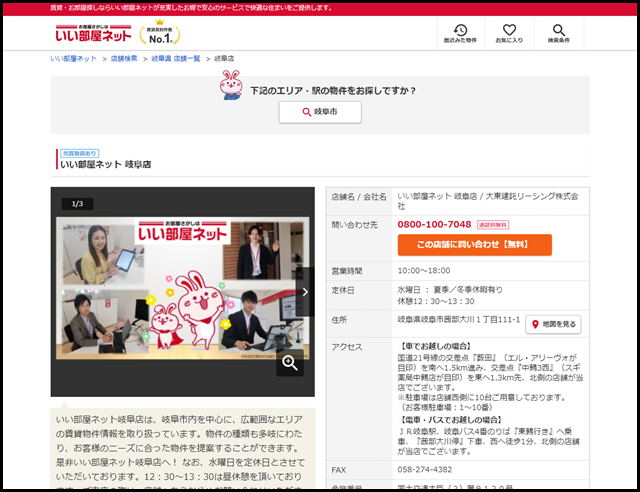640x492 pixels.
Task: Click the 通話料無料 badge
Action: coord(493,225)
